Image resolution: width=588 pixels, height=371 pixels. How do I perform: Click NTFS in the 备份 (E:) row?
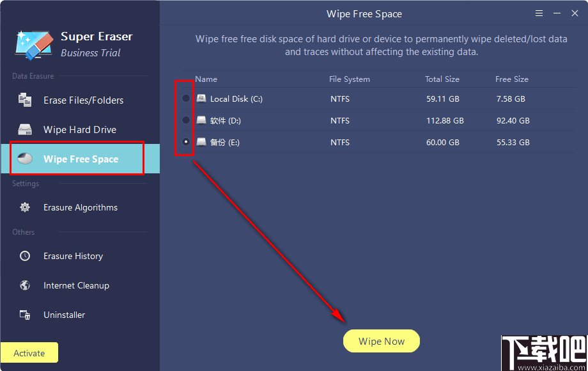pos(340,142)
